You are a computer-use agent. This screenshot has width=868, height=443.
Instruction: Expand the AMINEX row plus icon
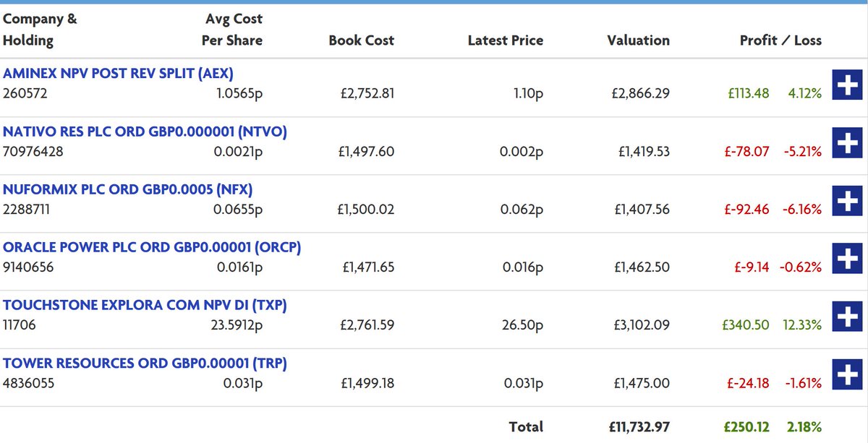click(847, 86)
